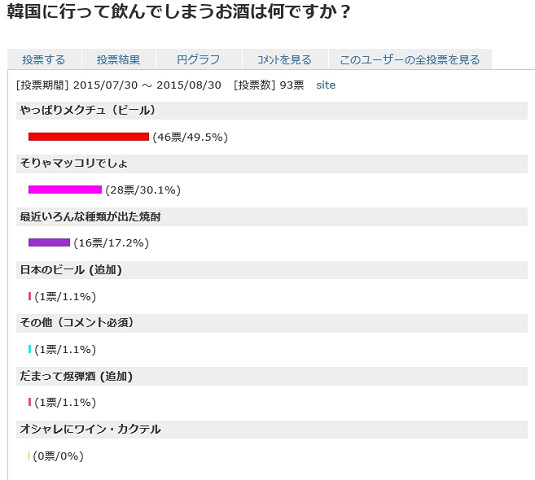Select the オシャレにワイン・カクテル heading
Screen dimensions: 535x480
coord(272,430)
